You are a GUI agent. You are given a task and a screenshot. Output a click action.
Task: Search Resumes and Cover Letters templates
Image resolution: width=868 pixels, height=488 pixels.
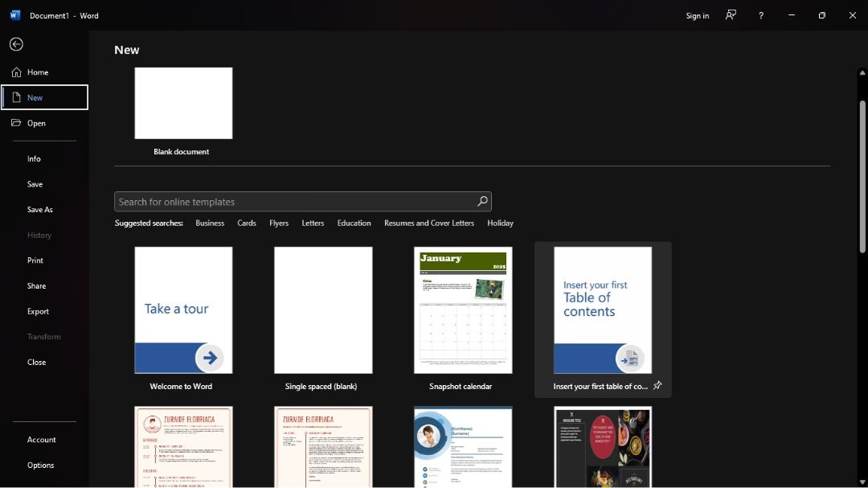pos(429,223)
